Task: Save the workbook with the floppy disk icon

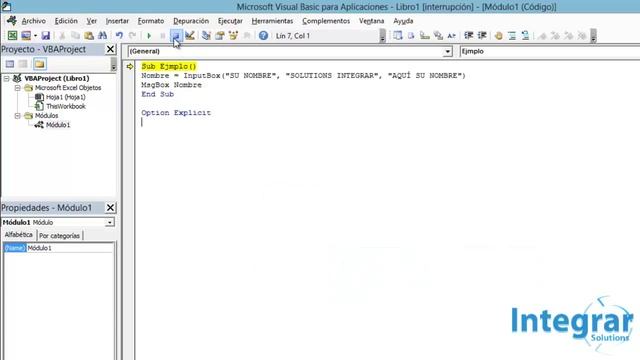Action: pos(46,36)
